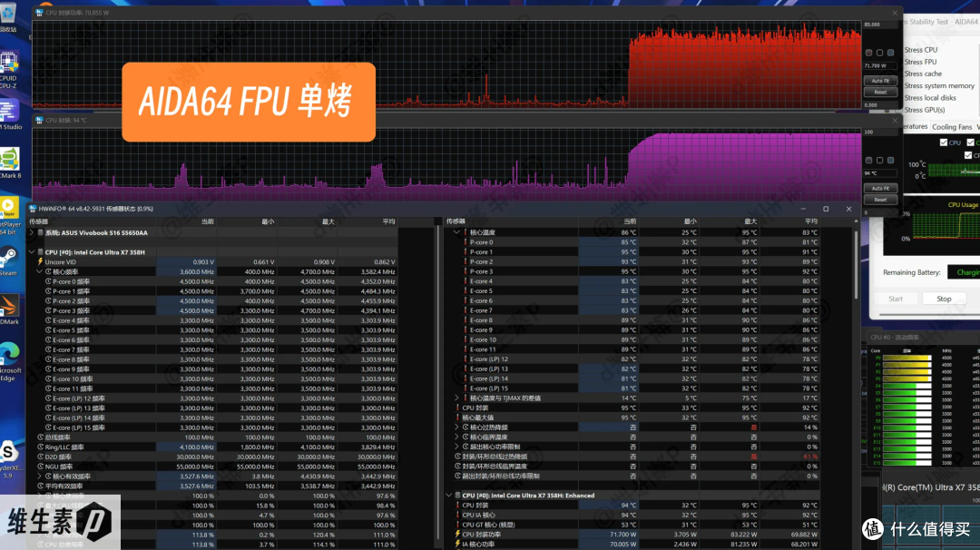Edit the 100 maximum field of the temperature graph
Image resolution: width=980 pixels, height=550 pixels.
pos(880,132)
